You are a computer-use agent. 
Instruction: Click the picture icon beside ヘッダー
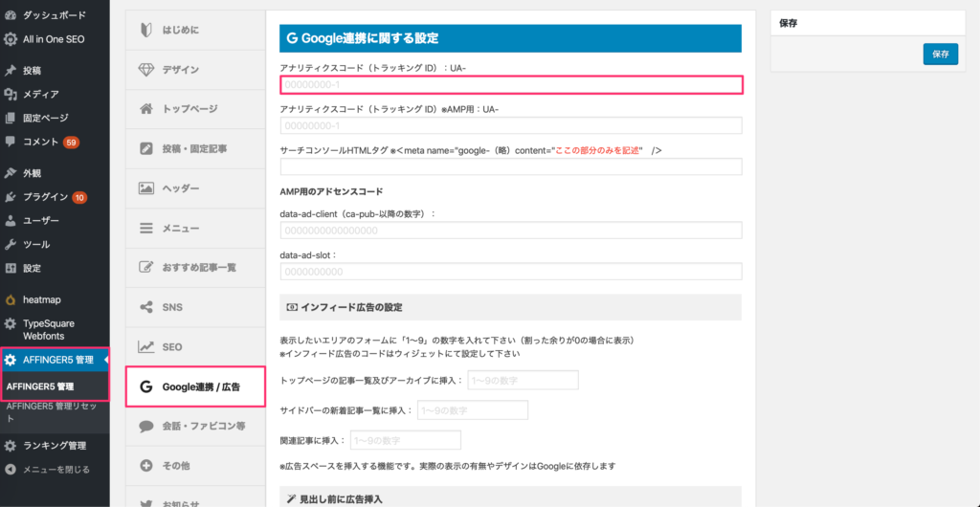point(145,187)
